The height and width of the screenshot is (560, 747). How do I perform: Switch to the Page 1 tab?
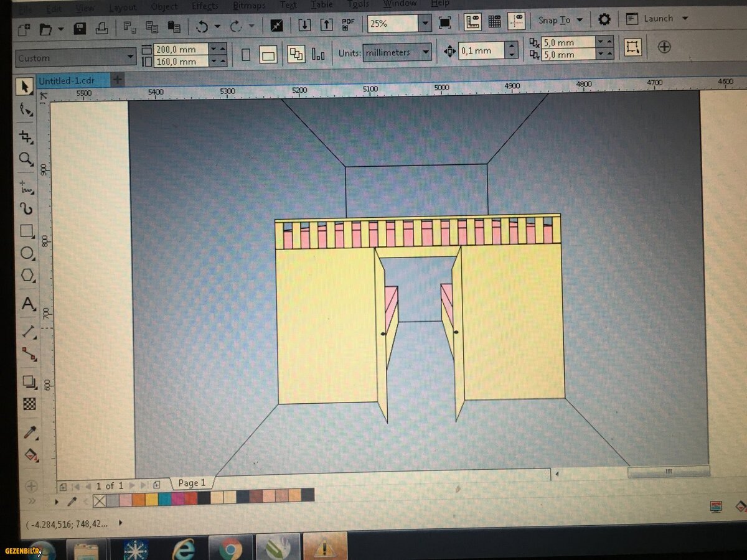(x=192, y=483)
